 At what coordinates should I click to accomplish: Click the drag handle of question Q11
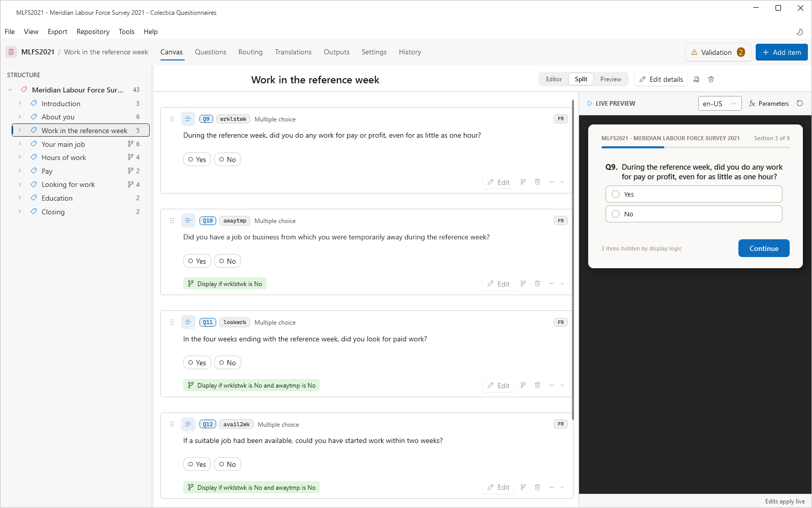point(172,322)
